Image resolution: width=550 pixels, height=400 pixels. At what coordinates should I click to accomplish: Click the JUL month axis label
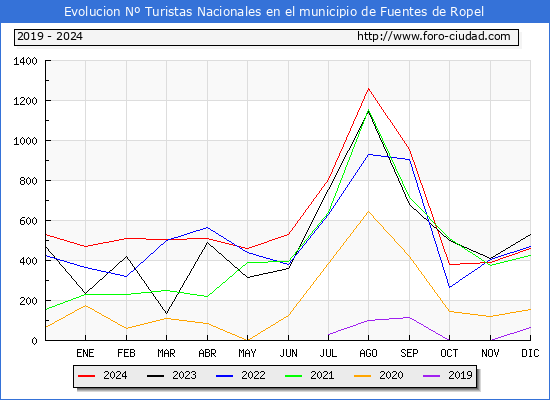[328, 353]
